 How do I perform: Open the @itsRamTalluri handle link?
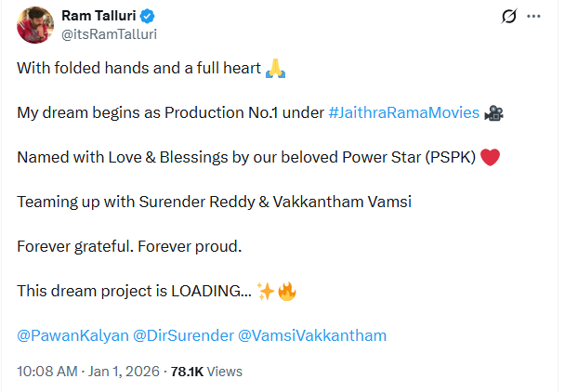[x=109, y=34]
